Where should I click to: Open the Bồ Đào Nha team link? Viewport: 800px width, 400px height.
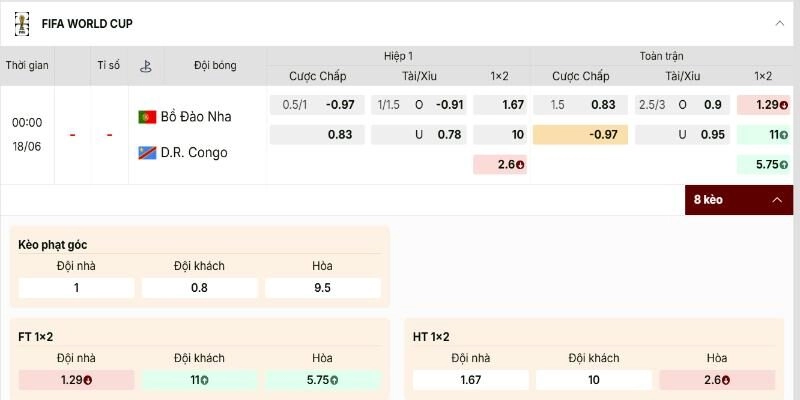click(196, 117)
